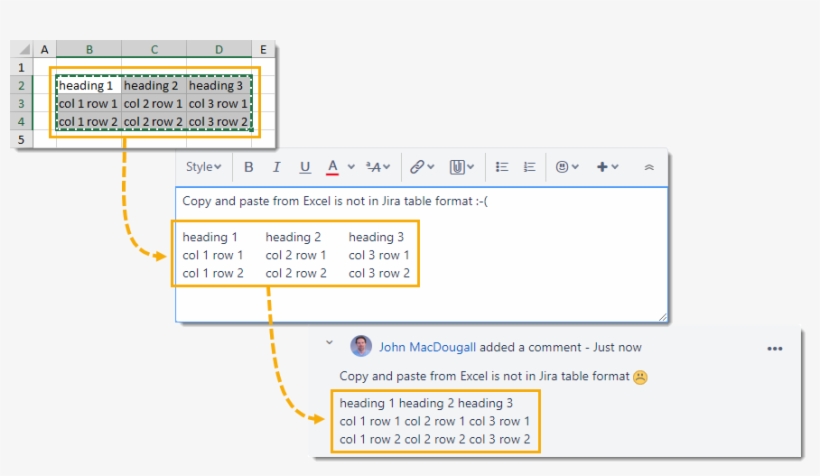Select Excel cell 'col 3 row 1'
820x476 pixels.
click(x=219, y=104)
